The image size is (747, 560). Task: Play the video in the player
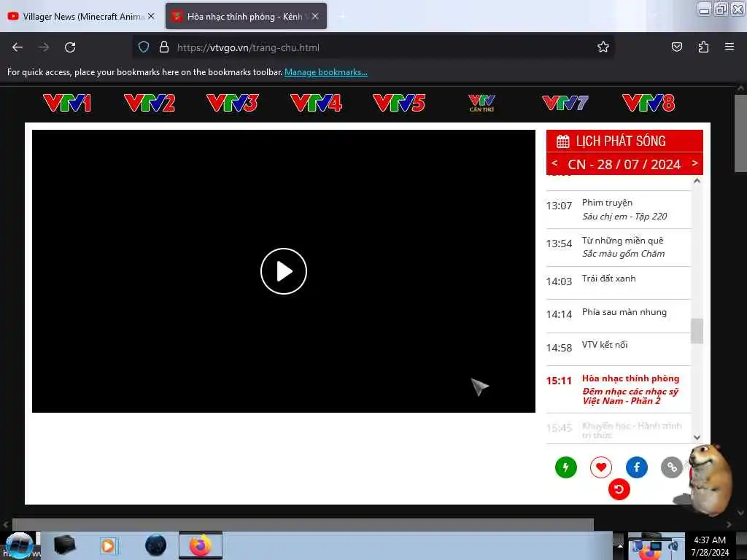pos(284,271)
